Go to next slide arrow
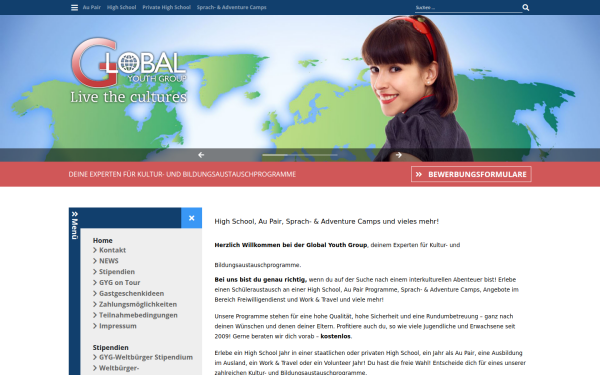 399,155
